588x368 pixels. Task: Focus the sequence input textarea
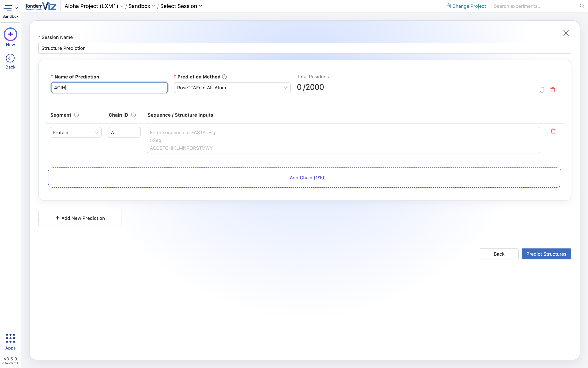[x=344, y=140]
